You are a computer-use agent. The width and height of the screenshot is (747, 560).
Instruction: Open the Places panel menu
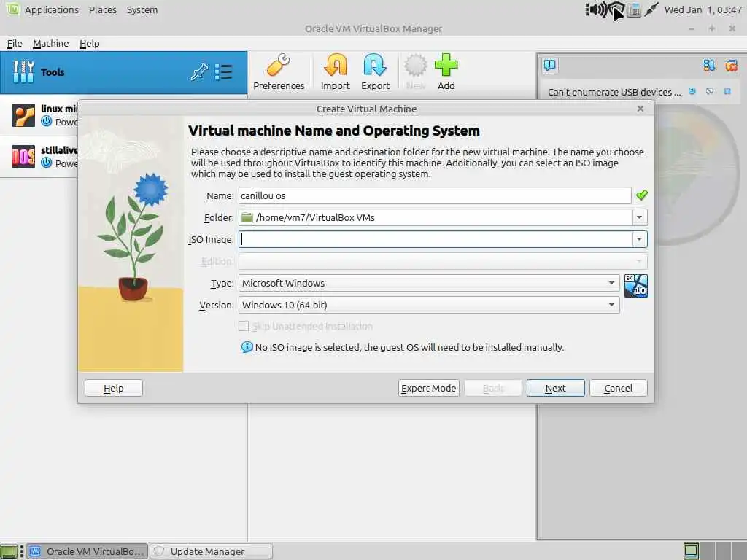pos(102,9)
